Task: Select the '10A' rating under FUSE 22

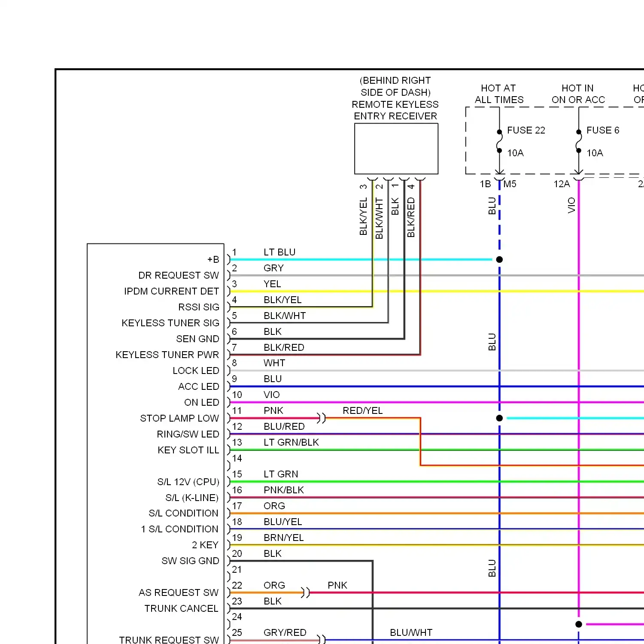Action: [x=515, y=153]
